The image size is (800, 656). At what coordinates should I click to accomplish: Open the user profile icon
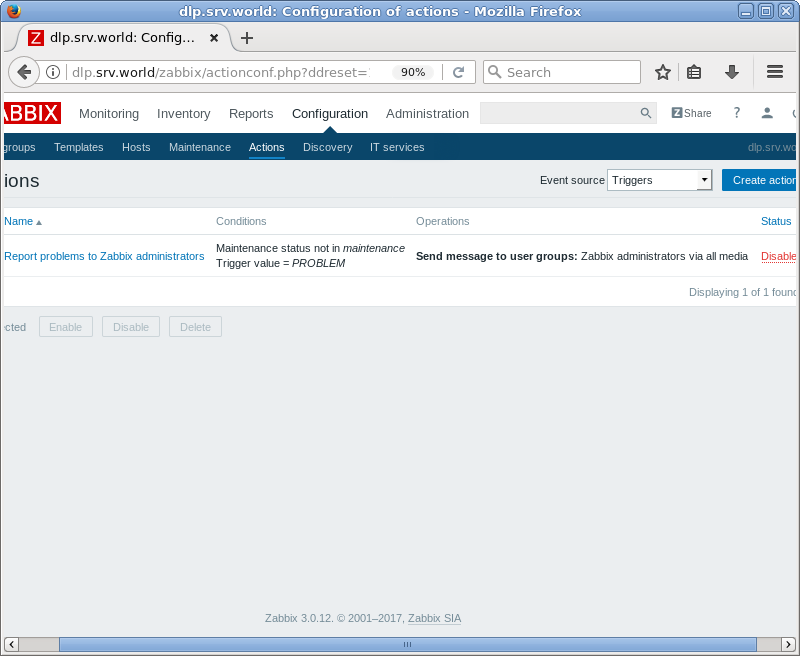coord(767,113)
